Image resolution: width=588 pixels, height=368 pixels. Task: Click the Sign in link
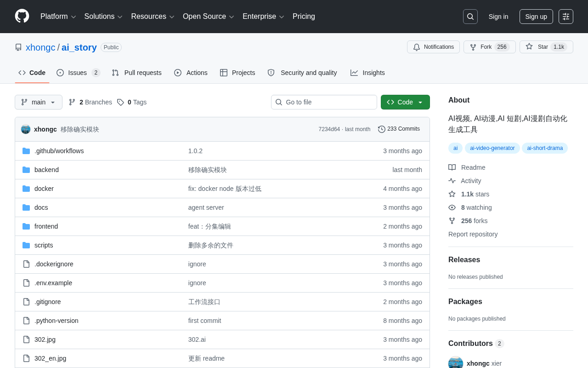[498, 17]
